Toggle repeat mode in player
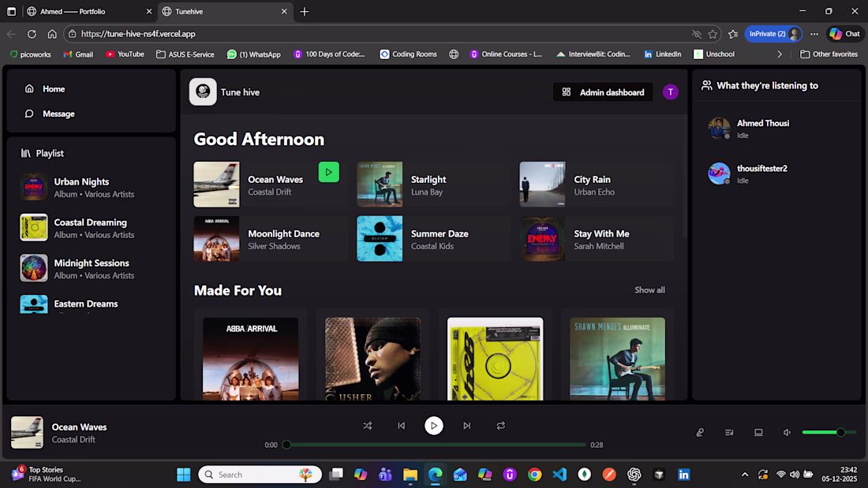This screenshot has width=868, height=488. pos(500,426)
